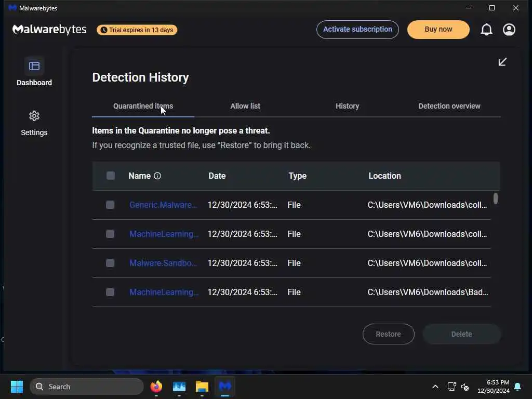Show hidden system tray icons
The width and height of the screenshot is (532, 399).
click(435, 387)
